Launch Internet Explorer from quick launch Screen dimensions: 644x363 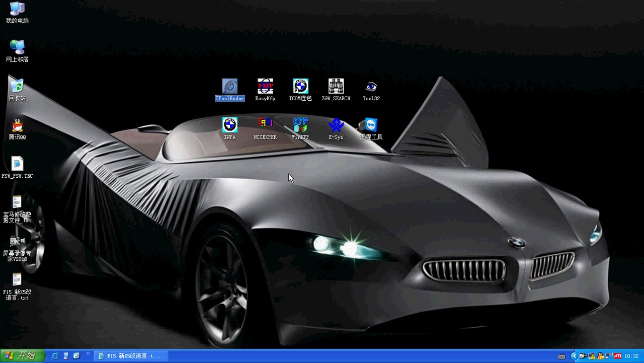(x=55, y=356)
